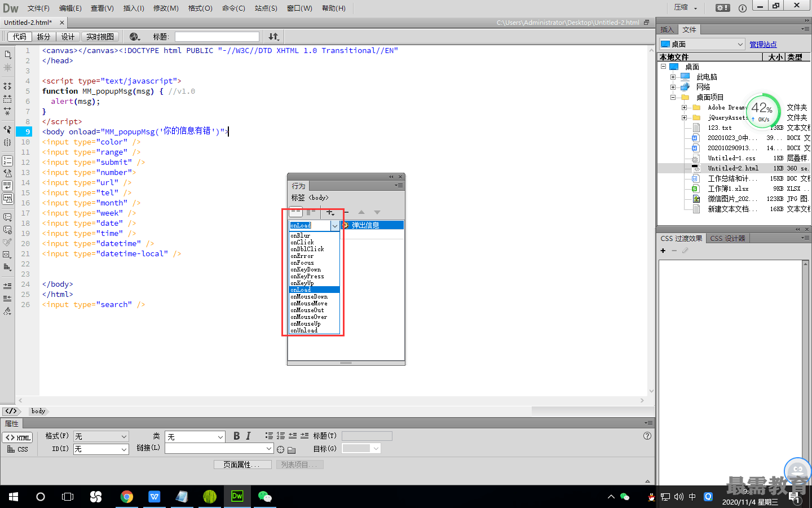This screenshot has height=508, width=812.
Task: Select the CSS properties mode button
Action: 18,449
